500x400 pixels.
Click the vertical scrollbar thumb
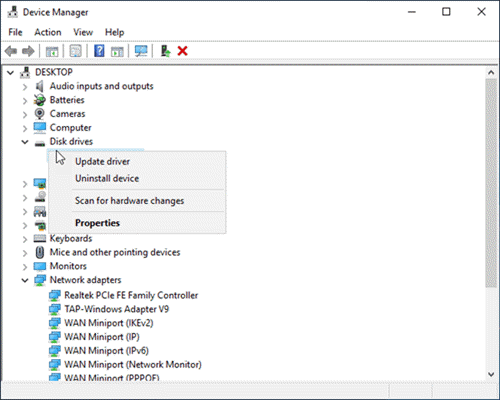tap(491, 183)
